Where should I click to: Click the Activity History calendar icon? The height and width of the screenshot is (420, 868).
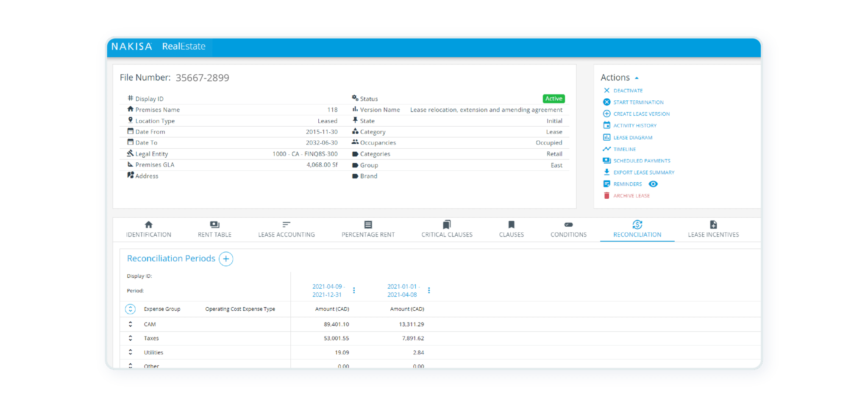(606, 125)
